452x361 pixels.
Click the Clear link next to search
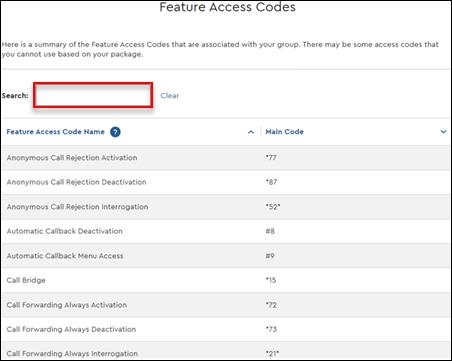coord(170,96)
